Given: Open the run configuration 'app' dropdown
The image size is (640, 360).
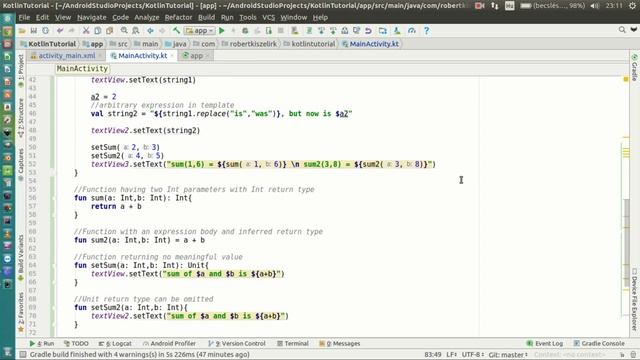Looking at the screenshot, I should click(x=200, y=31).
